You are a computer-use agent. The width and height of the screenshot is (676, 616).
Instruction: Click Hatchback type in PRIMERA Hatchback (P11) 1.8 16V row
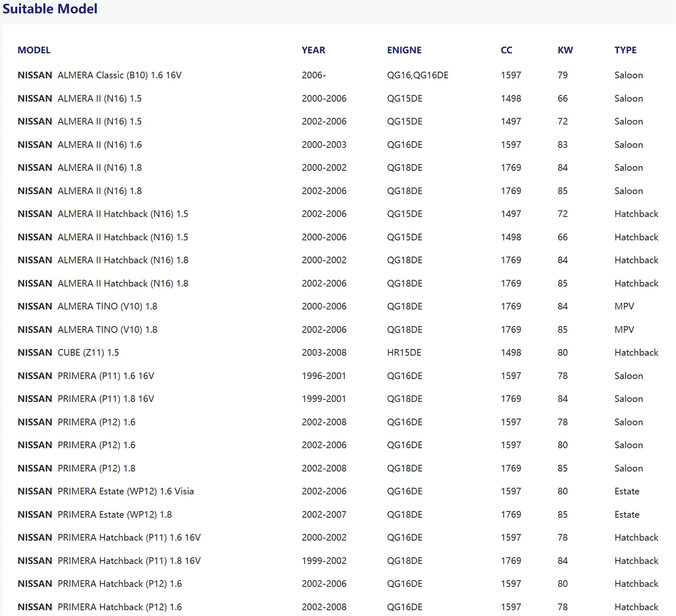point(637,561)
